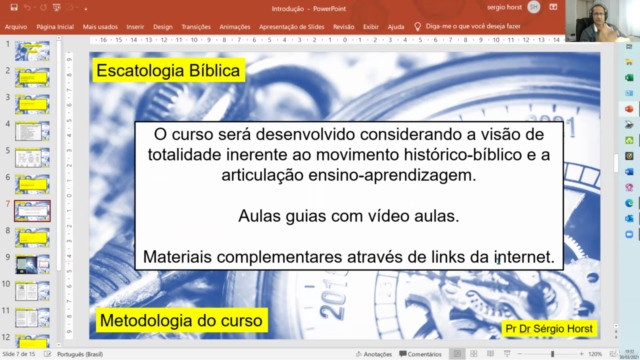Open Word from the taskbar
The height and width of the screenshot is (360, 640).
pos(629,172)
